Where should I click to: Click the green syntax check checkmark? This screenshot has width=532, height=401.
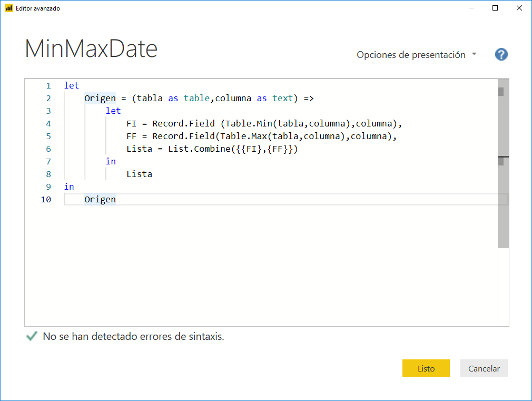(x=31, y=336)
